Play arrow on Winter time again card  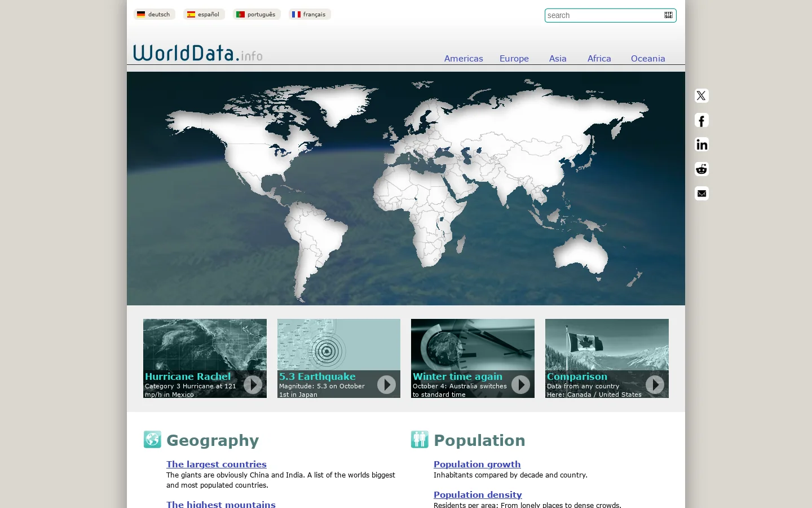[520, 384]
